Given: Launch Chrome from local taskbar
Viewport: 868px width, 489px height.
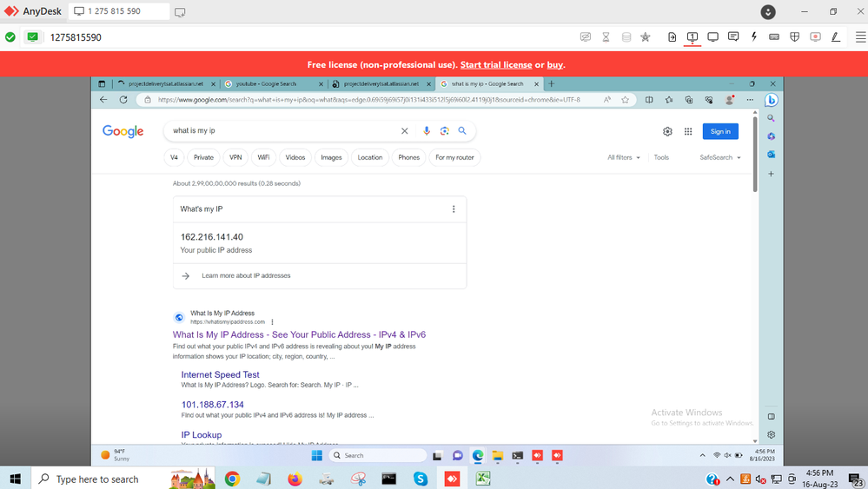Looking at the screenshot, I should (232, 479).
